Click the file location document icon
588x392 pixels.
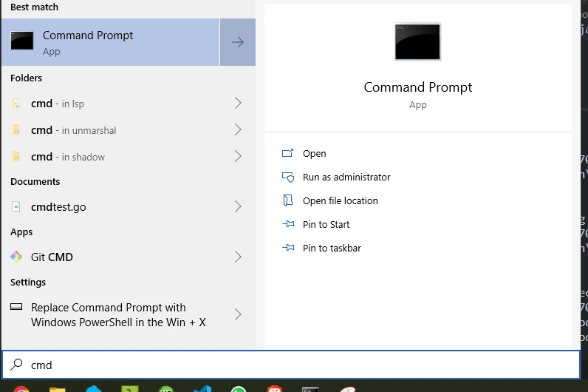[287, 200]
